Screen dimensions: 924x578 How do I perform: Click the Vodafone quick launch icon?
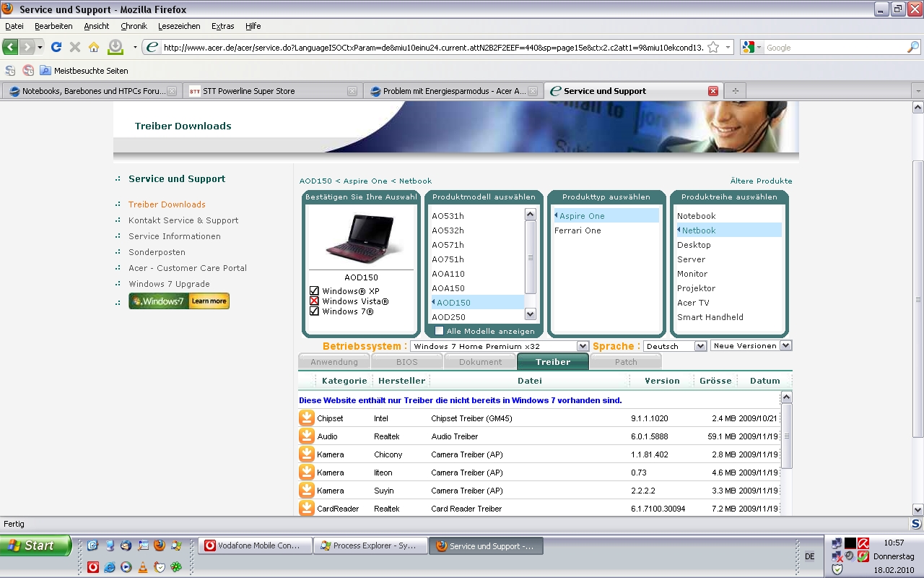point(93,567)
